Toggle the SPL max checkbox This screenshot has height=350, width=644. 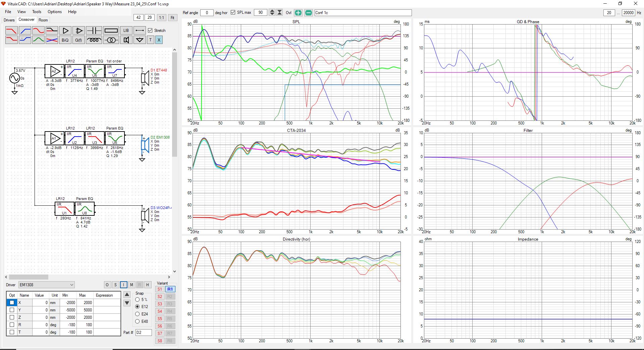pos(233,12)
